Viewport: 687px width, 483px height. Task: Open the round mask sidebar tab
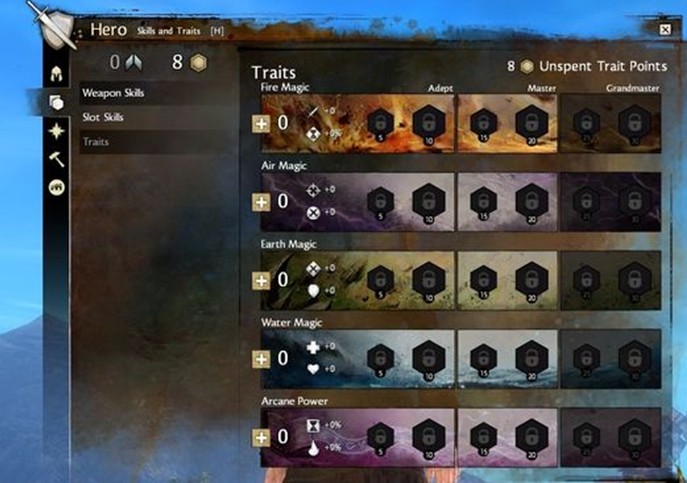click(x=57, y=187)
